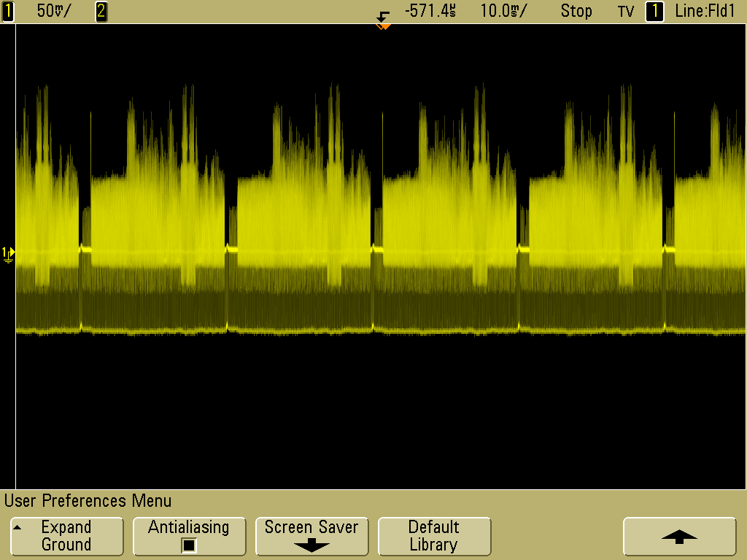Screen dimensions: 747x560
Task: Toggle the Antialiasing checkbox
Action: [x=189, y=545]
